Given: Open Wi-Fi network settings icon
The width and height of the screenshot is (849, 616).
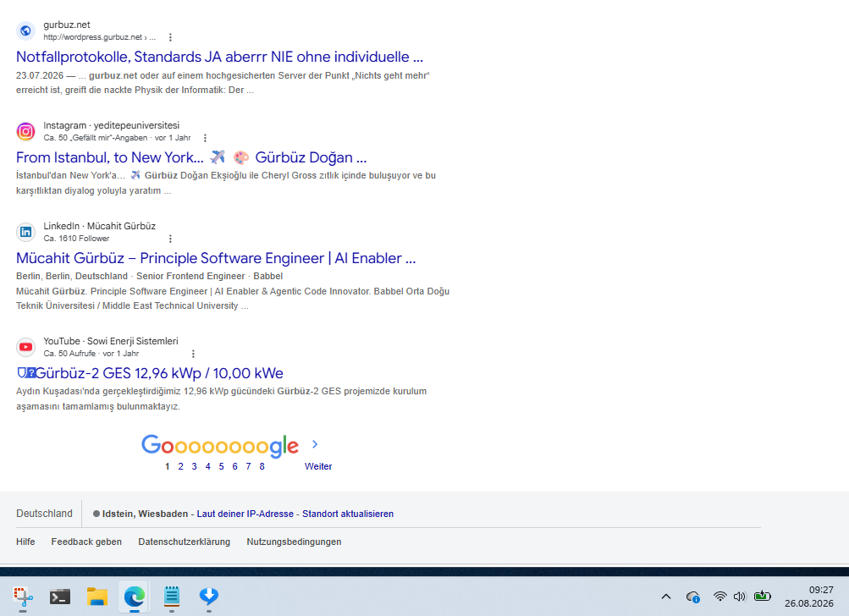Looking at the screenshot, I should (x=719, y=597).
